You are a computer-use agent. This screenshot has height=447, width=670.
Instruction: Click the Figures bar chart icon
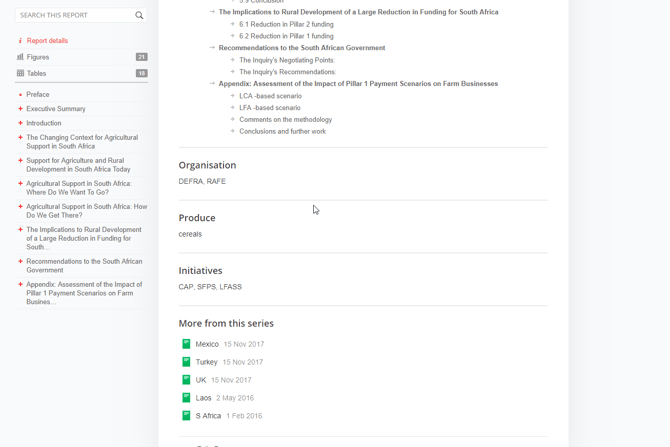[20, 57]
